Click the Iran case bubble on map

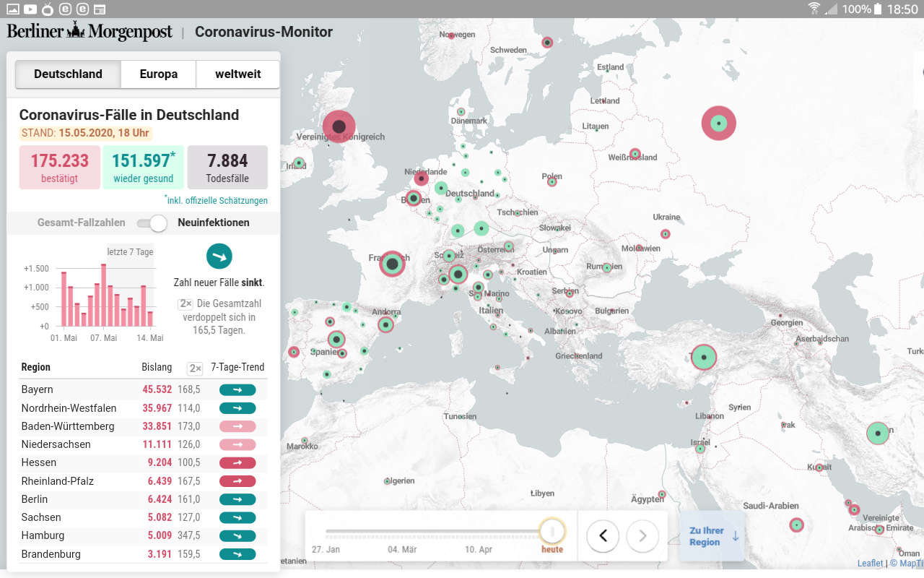(x=878, y=433)
